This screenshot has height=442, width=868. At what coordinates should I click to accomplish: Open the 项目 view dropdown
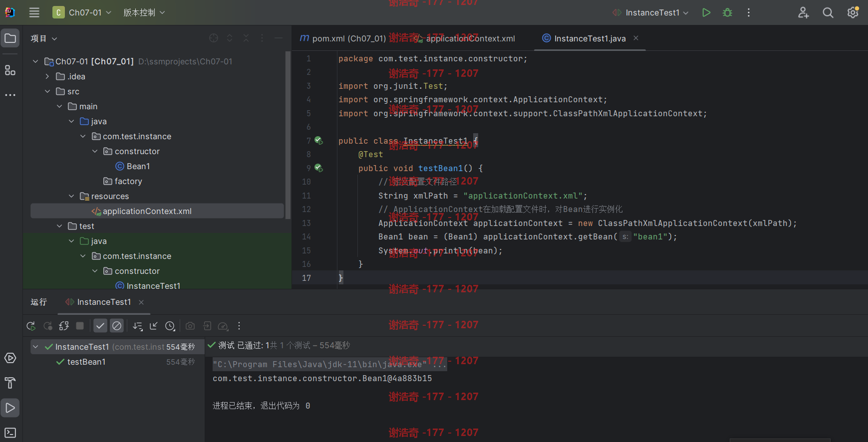pyautogui.click(x=44, y=38)
